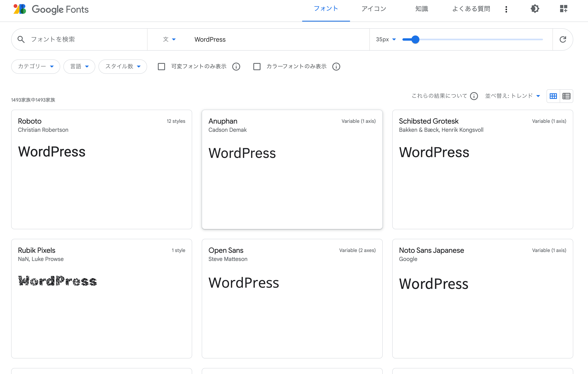Image resolution: width=588 pixels, height=374 pixels.
Task: Click the font size slider handle
Action: pos(415,39)
